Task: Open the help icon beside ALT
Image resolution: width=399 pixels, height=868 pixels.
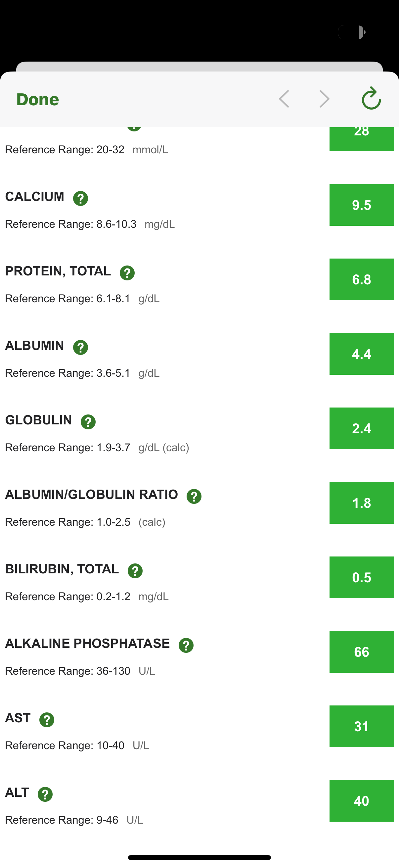Action: pos(45,794)
